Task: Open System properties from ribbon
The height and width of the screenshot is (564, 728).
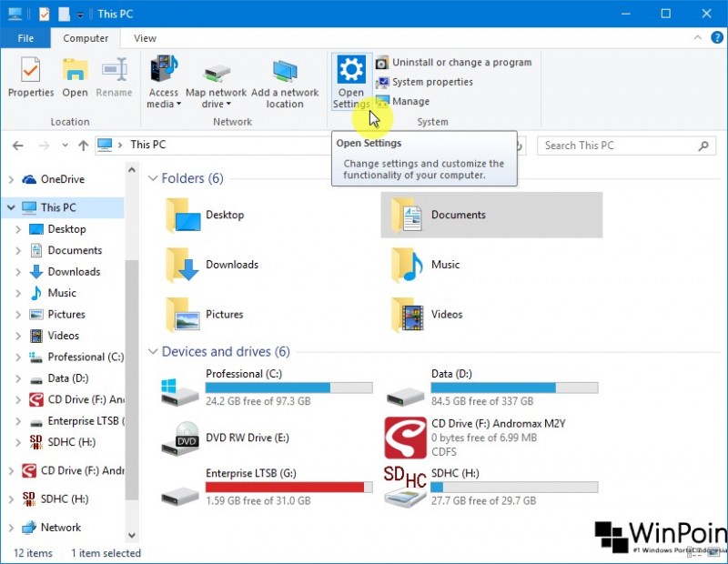Action: click(424, 82)
